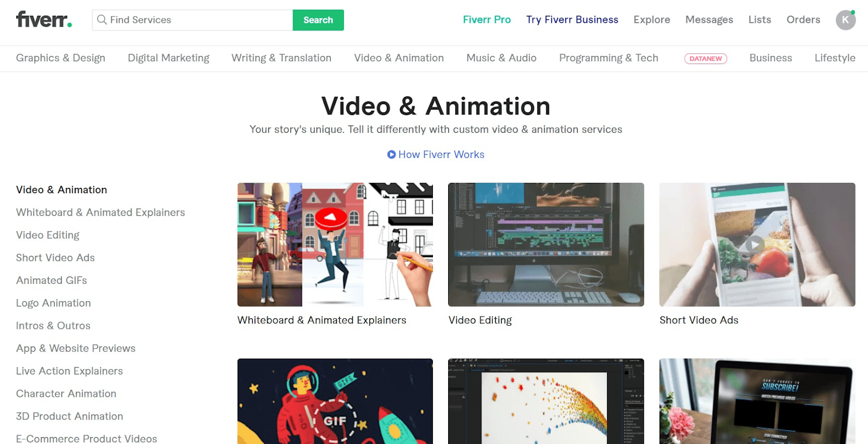Click Short Video Ads thumbnail image
Viewport: 868px width, 444px height.
(x=757, y=245)
